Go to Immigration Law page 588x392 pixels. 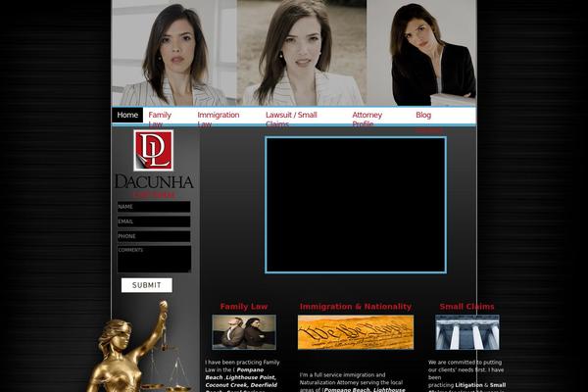coord(219,119)
